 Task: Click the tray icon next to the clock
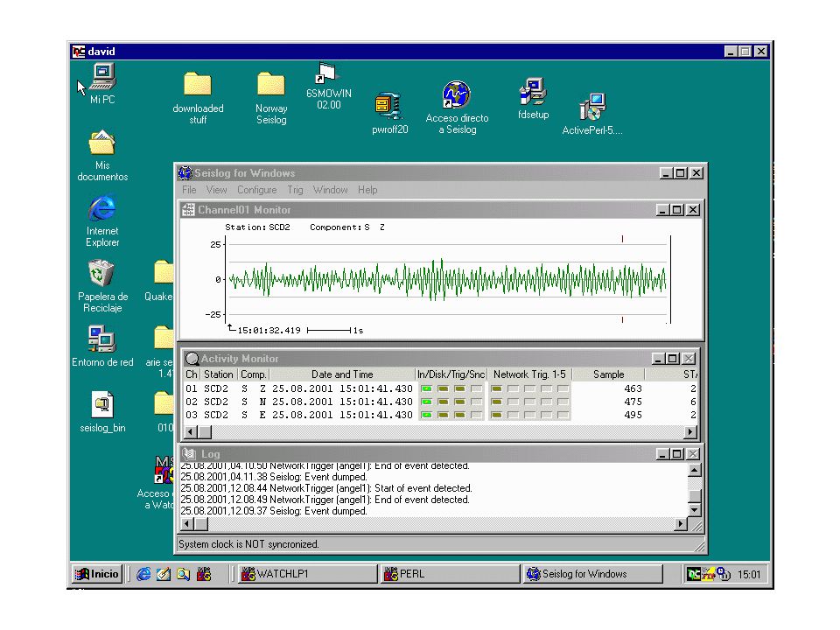pyautogui.click(x=724, y=574)
